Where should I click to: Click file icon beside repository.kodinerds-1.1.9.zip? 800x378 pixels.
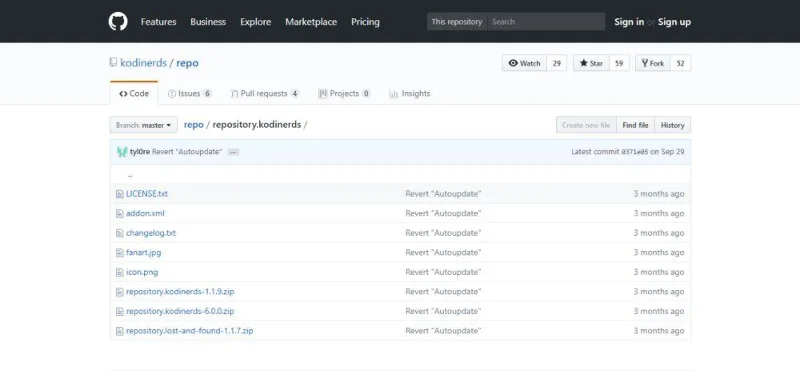119,292
